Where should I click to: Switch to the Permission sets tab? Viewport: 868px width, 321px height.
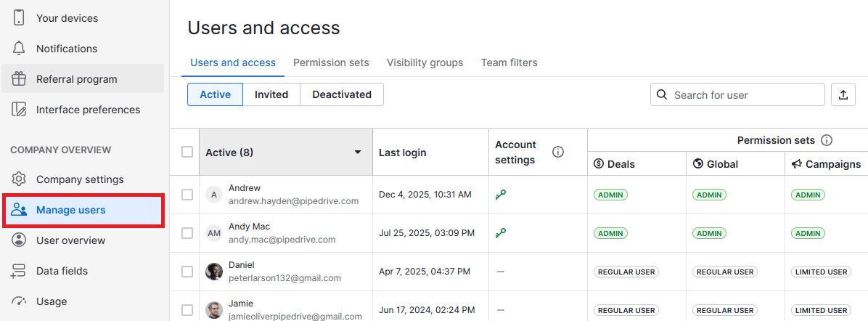(331, 62)
